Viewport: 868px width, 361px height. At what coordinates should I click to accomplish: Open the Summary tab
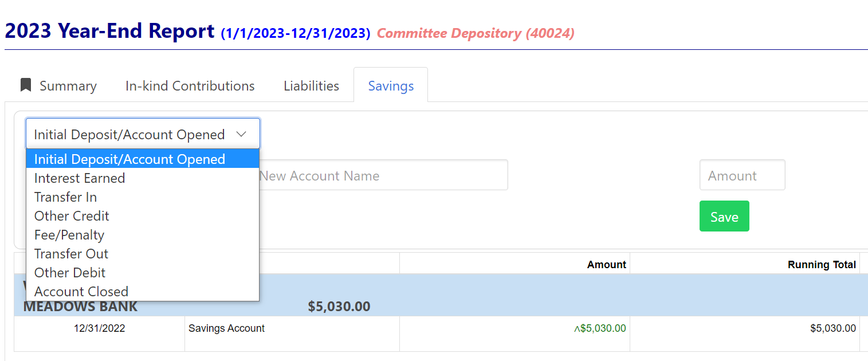tap(68, 86)
